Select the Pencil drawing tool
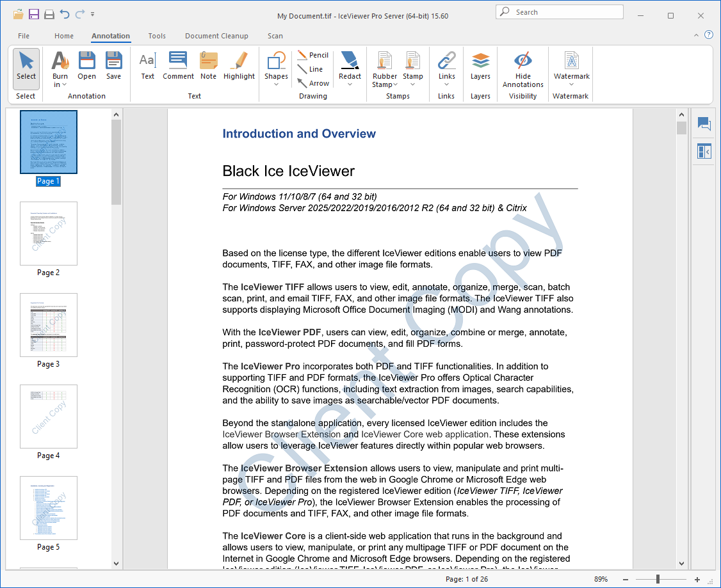The image size is (721, 588). click(x=313, y=54)
